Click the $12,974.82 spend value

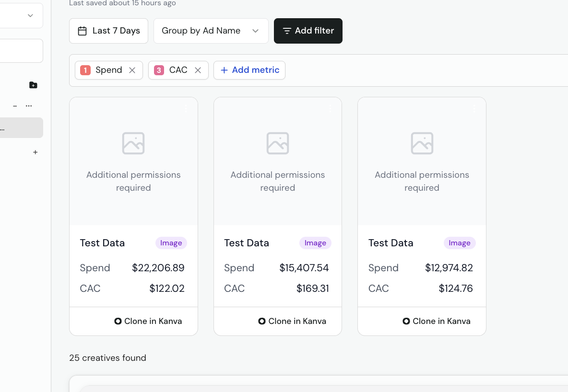click(x=449, y=268)
